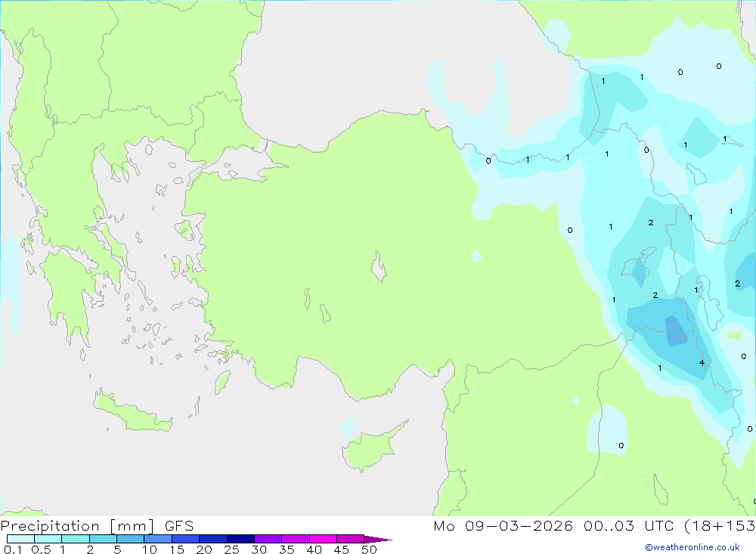Click the '10' legend tick label
756x554 pixels.
[149, 549]
